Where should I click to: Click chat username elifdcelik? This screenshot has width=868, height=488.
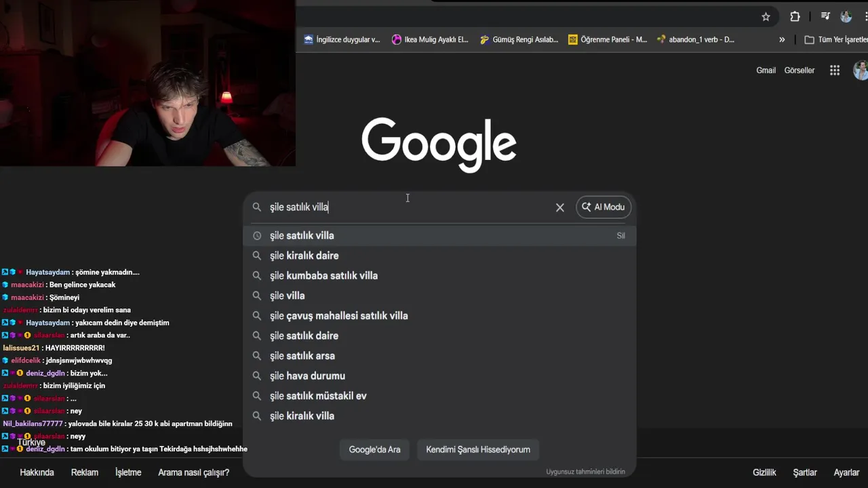26,361
